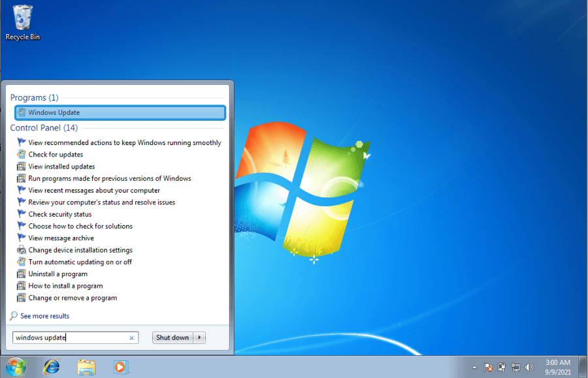Screen dimensions: 588x378
Task: Click the flag icon beside 'View recommended actions'
Action: 22,142
